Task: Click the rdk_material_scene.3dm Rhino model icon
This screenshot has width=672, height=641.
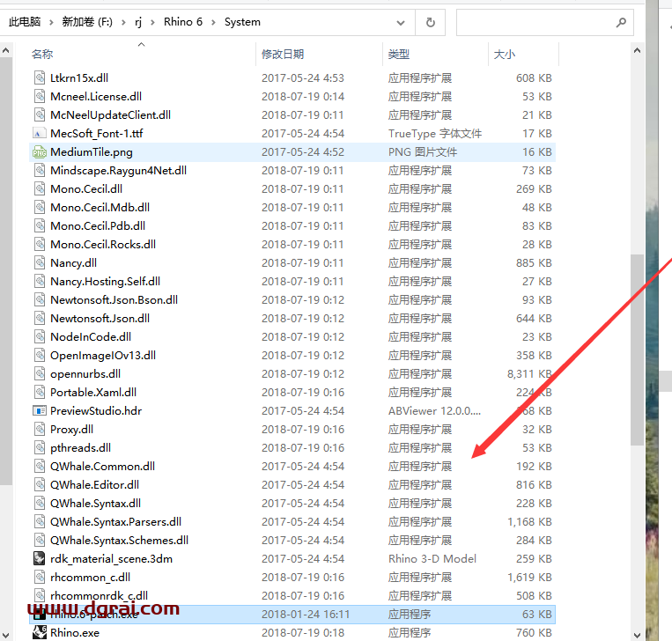Action: click(x=40, y=559)
